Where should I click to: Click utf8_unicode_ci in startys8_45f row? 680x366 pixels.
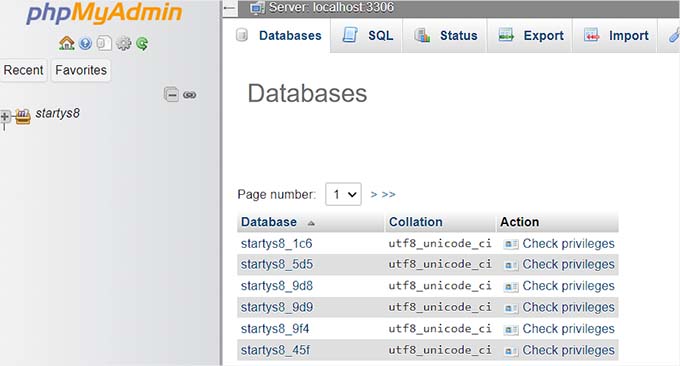(440, 350)
